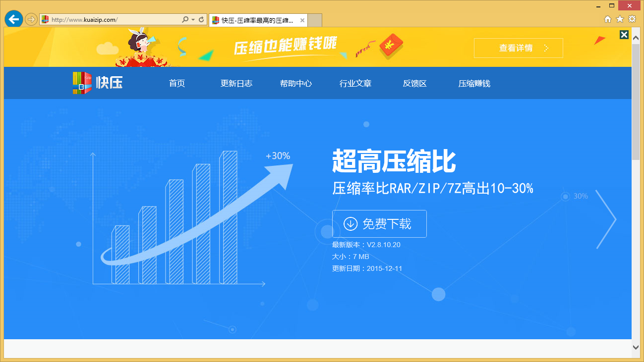Image resolution: width=644 pixels, height=362 pixels.
Task: Open the Favorites star icon
Action: [x=620, y=19]
